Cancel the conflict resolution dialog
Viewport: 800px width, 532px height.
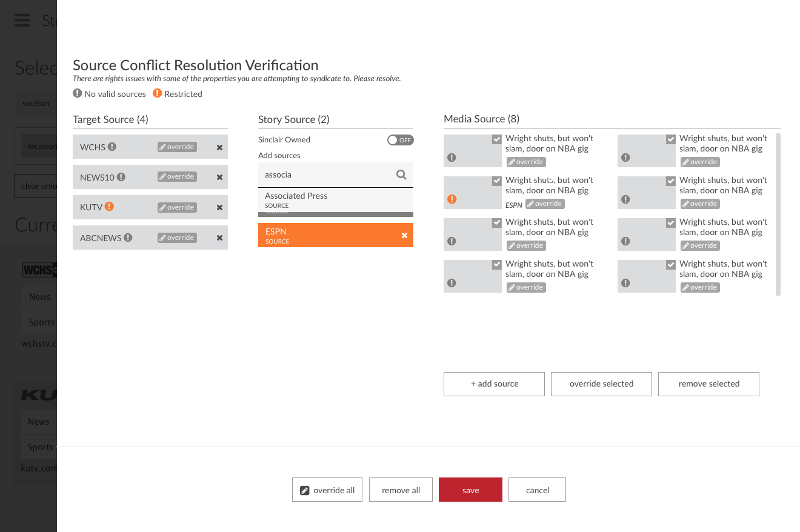(x=537, y=490)
